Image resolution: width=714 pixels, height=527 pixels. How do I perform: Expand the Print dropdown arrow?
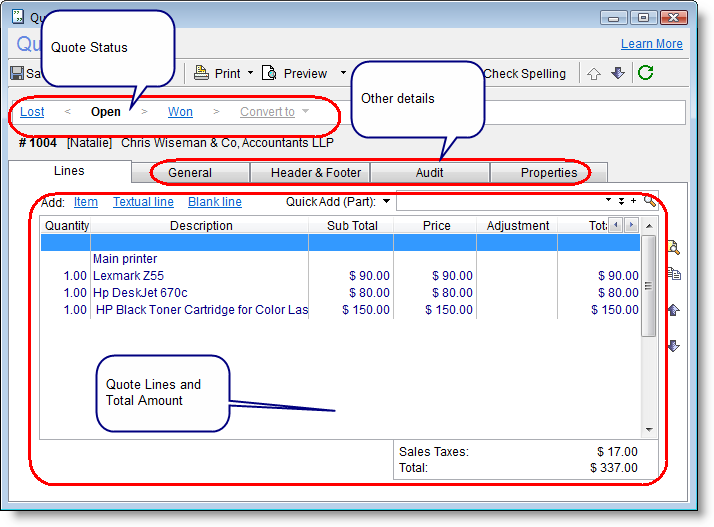tap(251, 73)
